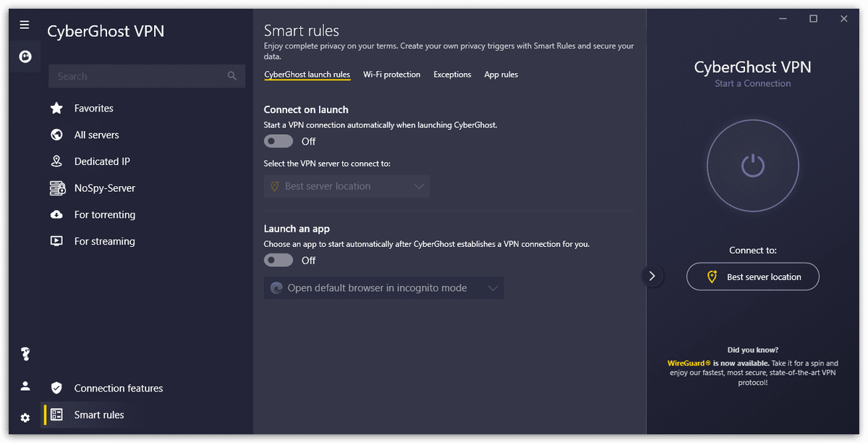Click the Favorites star icon
Screen dimensions: 868x443
(56, 108)
